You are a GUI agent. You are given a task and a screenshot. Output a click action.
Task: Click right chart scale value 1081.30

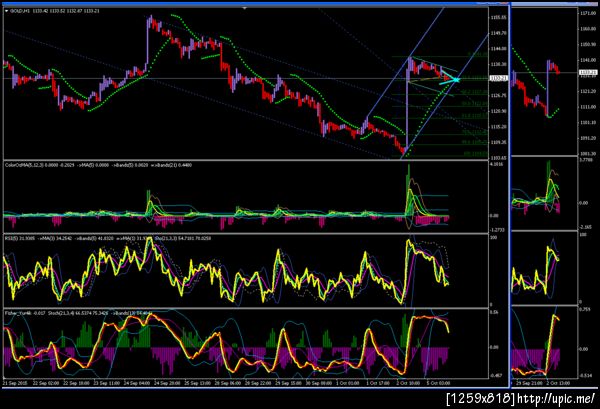[x=588, y=154]
